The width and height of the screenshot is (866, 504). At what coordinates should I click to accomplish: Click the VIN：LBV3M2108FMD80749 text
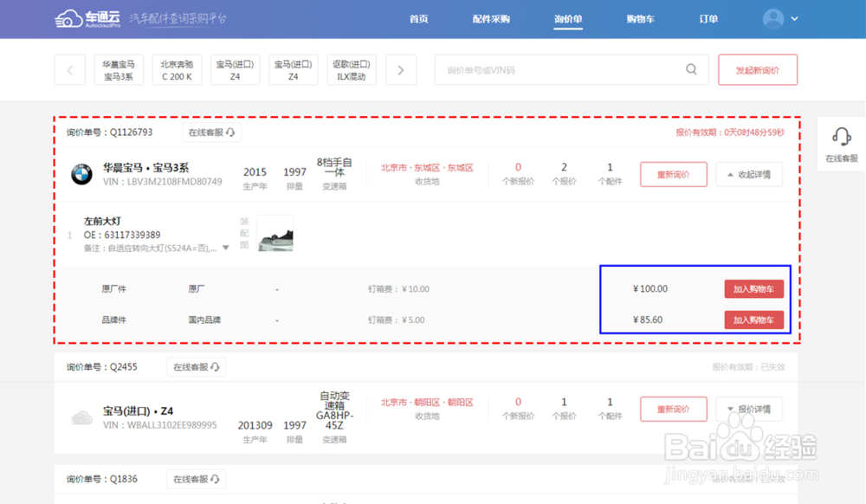(163, 182)
